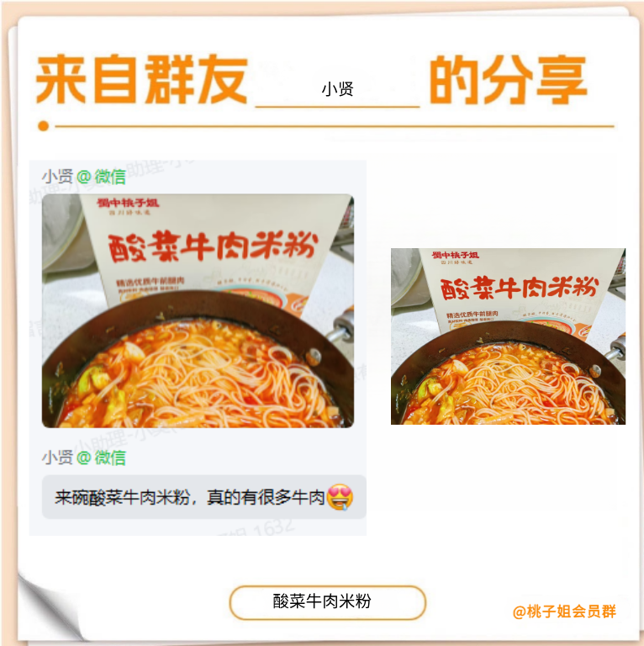This screenshot has height=646, width=644.
Task: Click the green @ symbol above the large photo
Action: [83, 177]
